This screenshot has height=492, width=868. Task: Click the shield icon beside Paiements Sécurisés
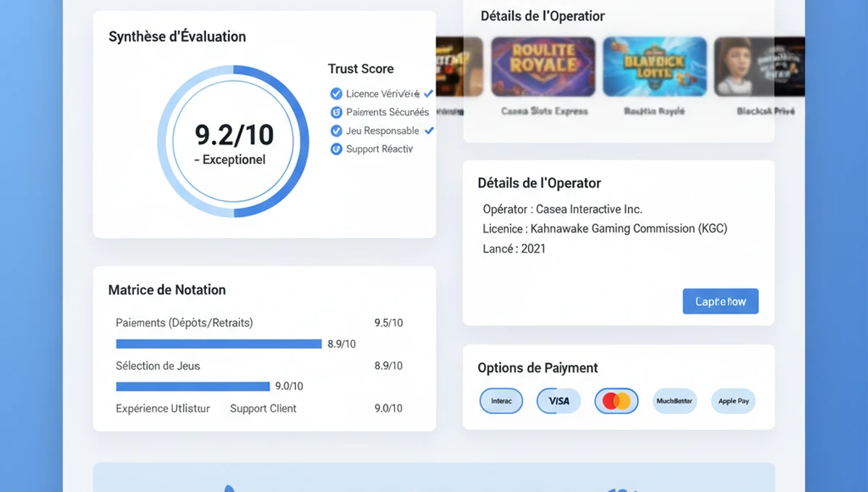[336, 112]
